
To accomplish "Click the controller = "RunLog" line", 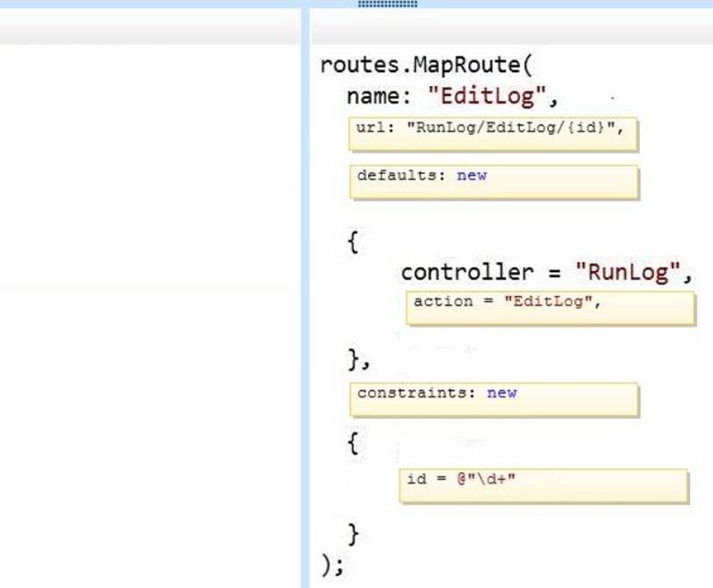I will 546,272.
